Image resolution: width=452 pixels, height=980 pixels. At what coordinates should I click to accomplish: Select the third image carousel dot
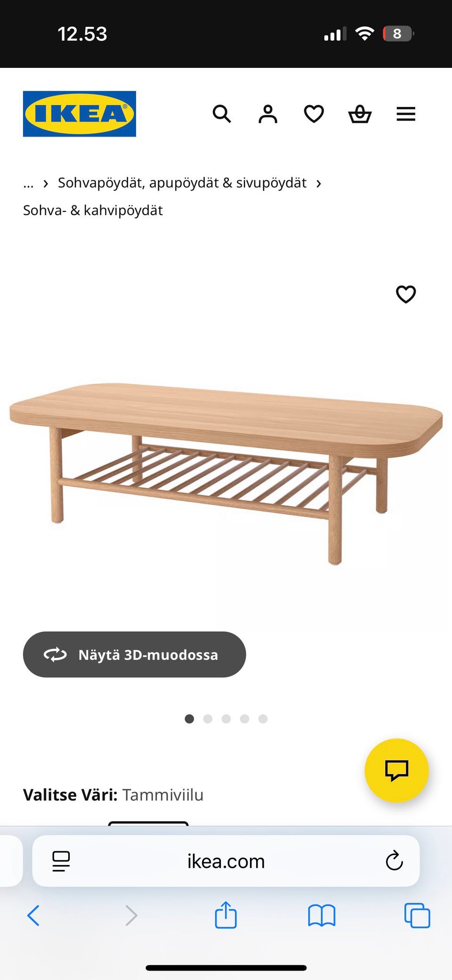226,719
